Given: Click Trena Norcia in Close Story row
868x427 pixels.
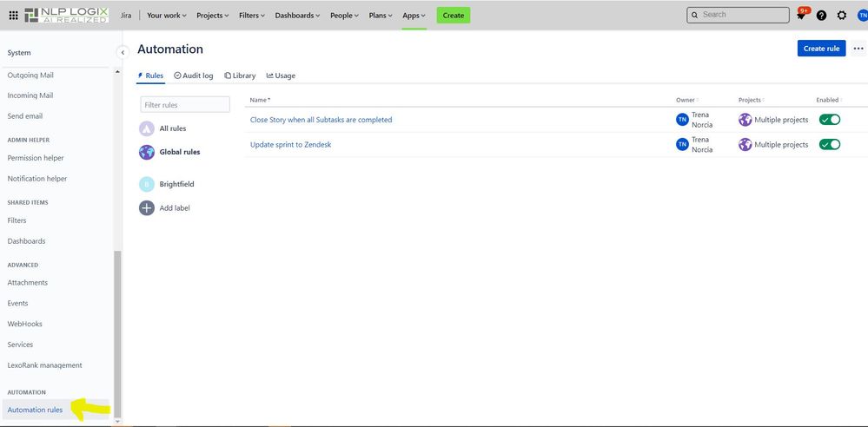Looking at the screenshot, I should tap(702, 120).
